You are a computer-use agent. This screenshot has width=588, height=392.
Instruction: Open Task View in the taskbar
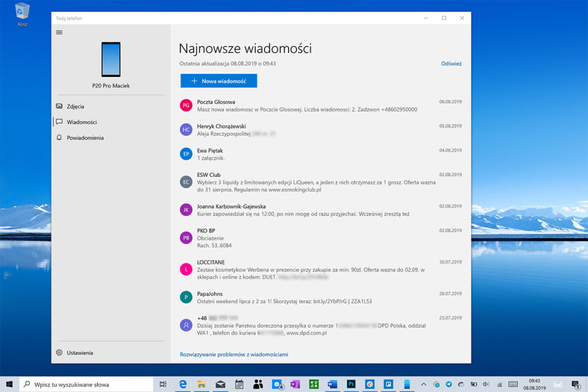(163, 384)
